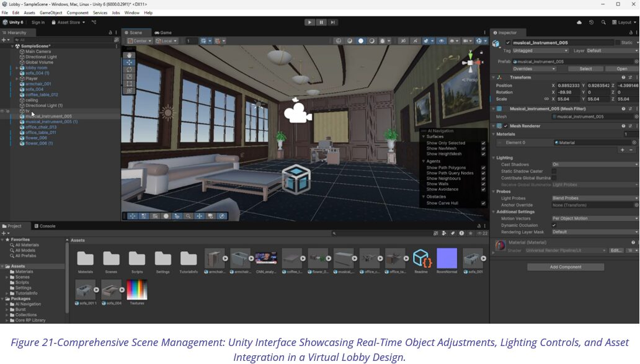Viewport: 640px width, 364px height.
Task: Click the search magnifier in top bar
Action: point(603,22)
